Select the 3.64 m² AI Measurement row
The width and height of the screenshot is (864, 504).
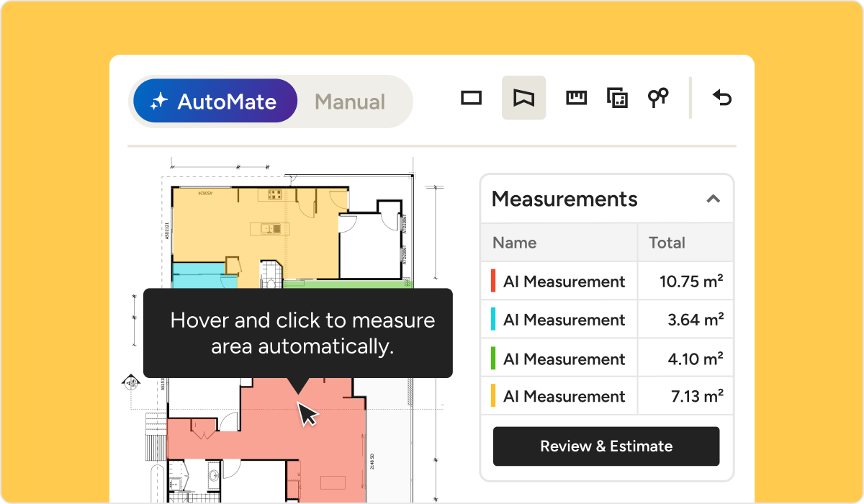(606, 320)
